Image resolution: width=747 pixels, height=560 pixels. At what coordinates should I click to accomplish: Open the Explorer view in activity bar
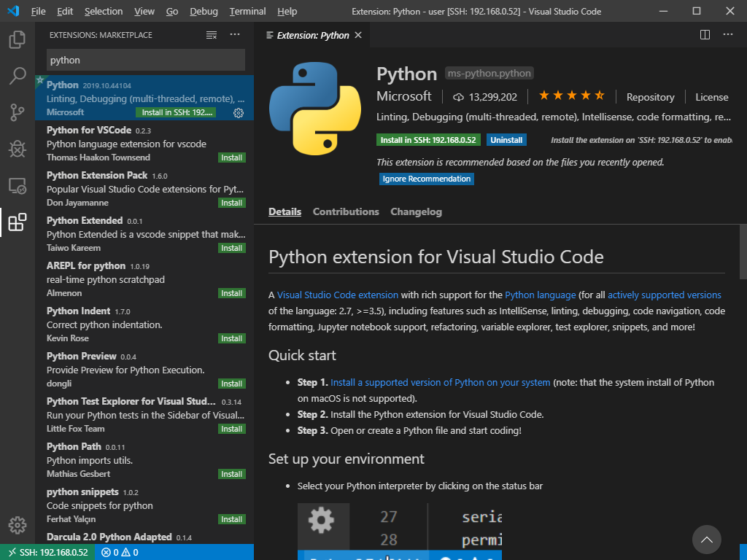click(18, 39)
